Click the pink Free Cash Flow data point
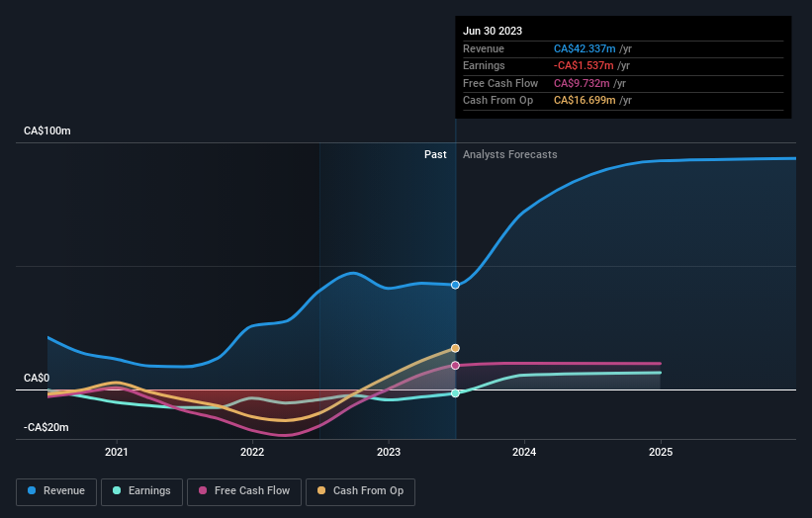 tap(455, 366)
